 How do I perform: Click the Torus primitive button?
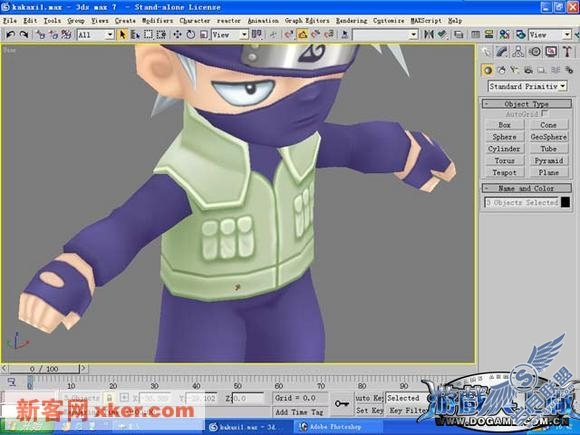(504, 161)
